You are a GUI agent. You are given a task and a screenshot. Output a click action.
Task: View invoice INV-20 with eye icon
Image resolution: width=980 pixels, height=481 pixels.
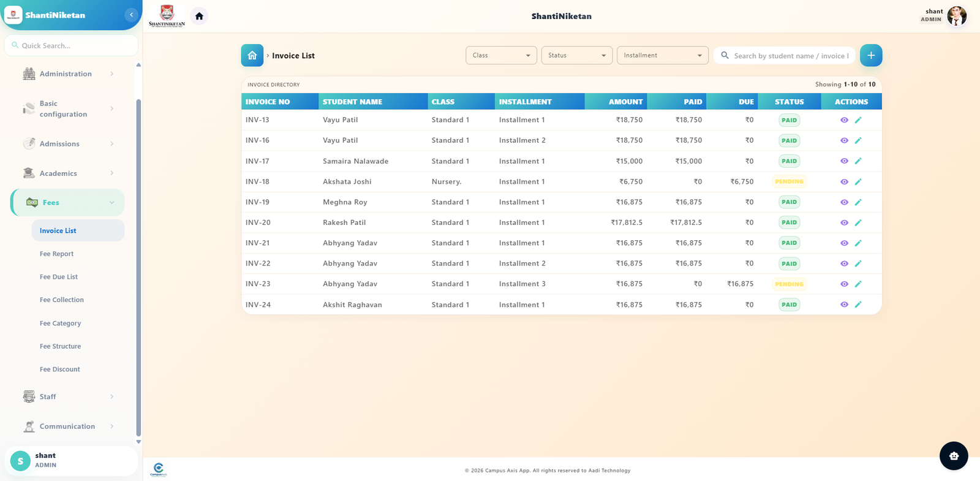[x=844, y=222]
